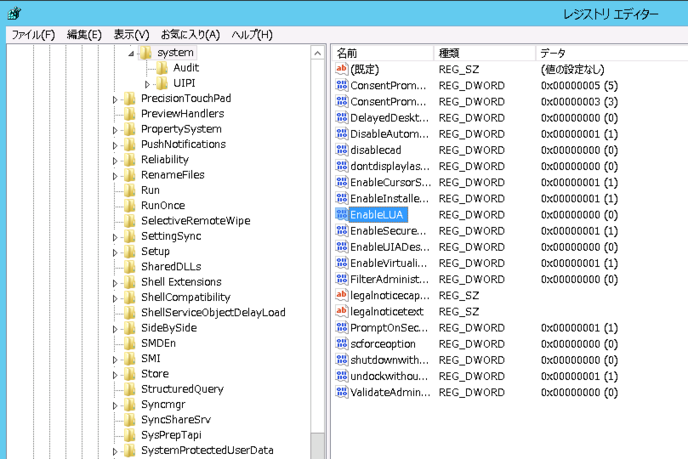The height and width of the screenshot is (459, 688).
Task: Select the PreviewHandlers key
Action: click(183, 114)
